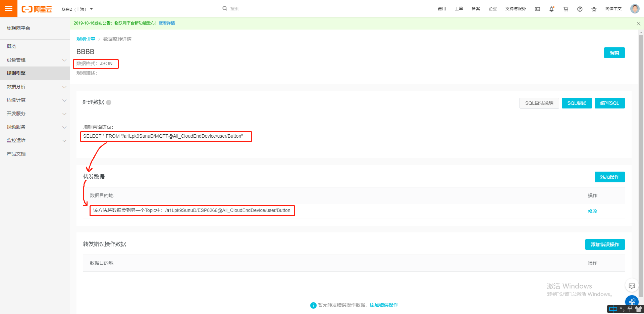Expand 设备管理 in the sidebar

tap(35, 60)
